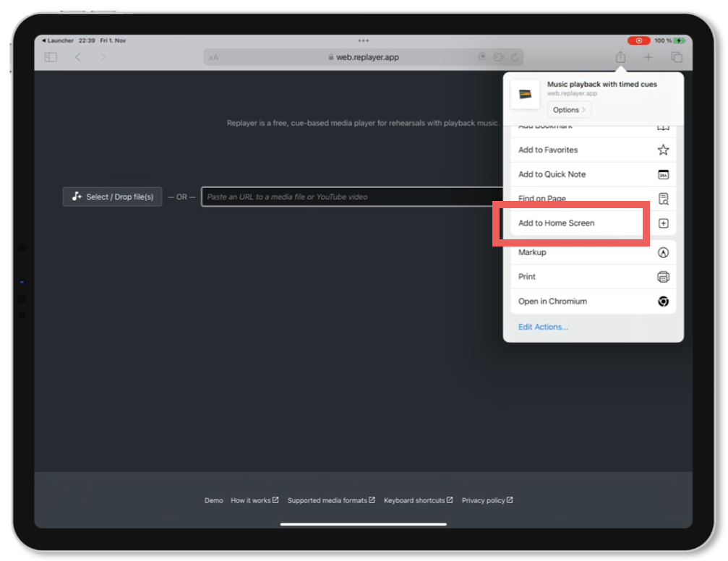
Task: Open the Demo link in footer
Action: pyautogui.click(x=213, y=500)
